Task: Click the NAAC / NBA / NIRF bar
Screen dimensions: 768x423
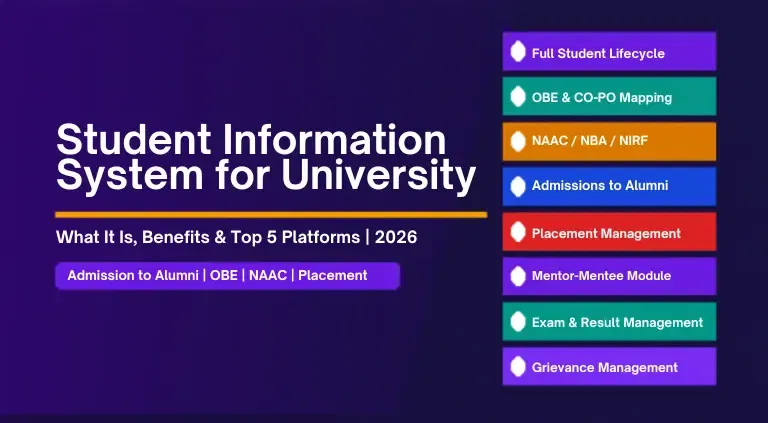Action: pos(609,141)
